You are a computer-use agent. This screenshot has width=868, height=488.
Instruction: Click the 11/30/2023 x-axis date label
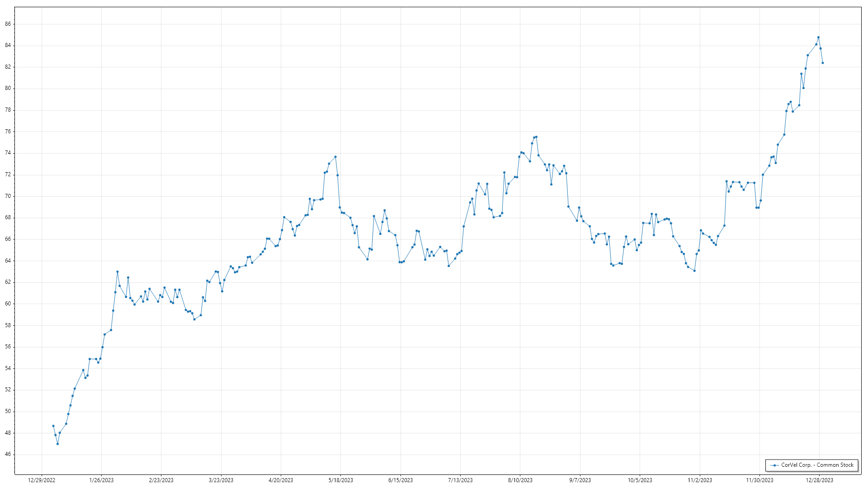click(759, 480)
